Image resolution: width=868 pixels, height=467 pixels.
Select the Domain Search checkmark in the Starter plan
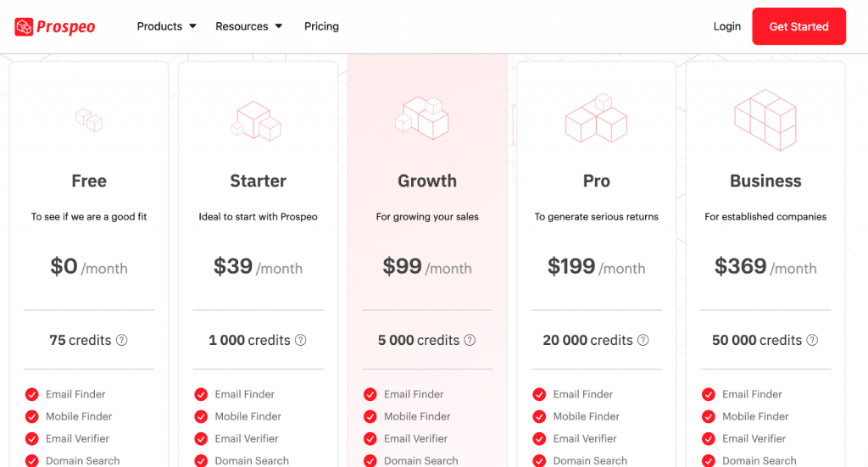[201, 460]
